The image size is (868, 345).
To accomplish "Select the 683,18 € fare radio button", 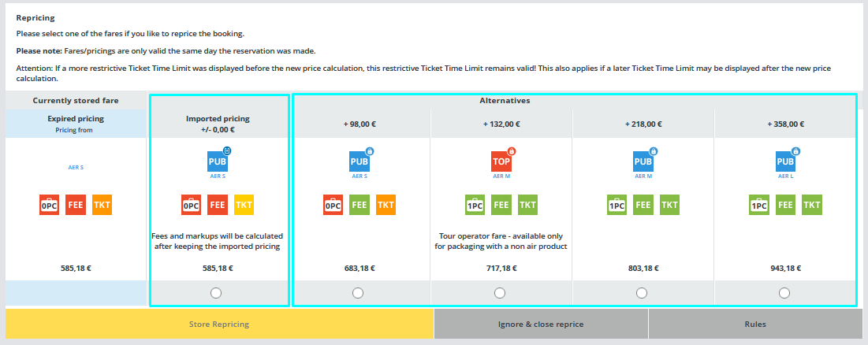I will [x=359, y=293].
